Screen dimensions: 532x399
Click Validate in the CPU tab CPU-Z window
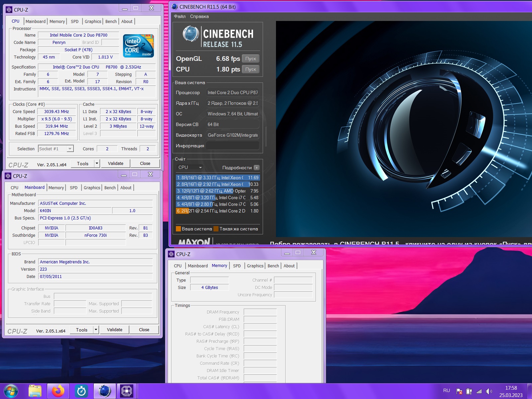click(115, 163)
